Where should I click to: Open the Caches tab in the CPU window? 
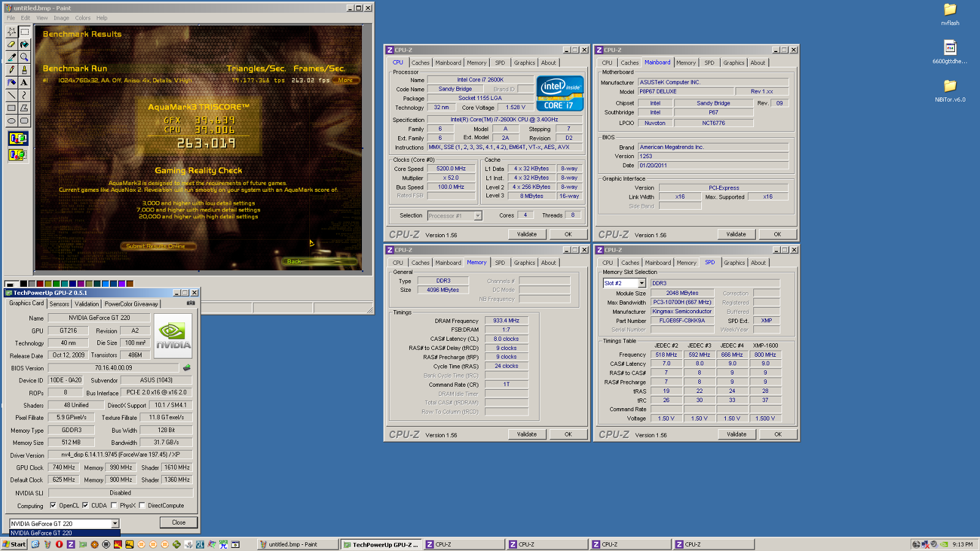420,63
